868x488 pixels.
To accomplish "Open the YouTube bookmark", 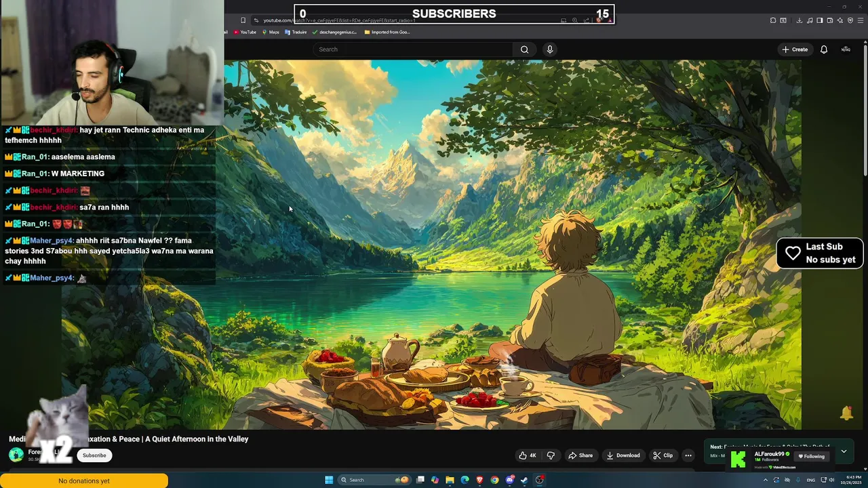I will [x=245, y=32].
